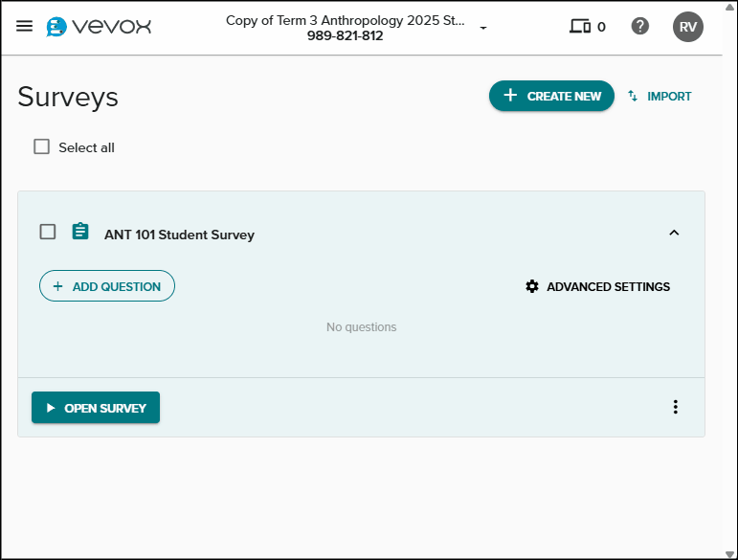The height and width of the screenshot is (560, 738).
Task: Click the Copy of Term 3 Anthropology session title
Action: [345, 20]
